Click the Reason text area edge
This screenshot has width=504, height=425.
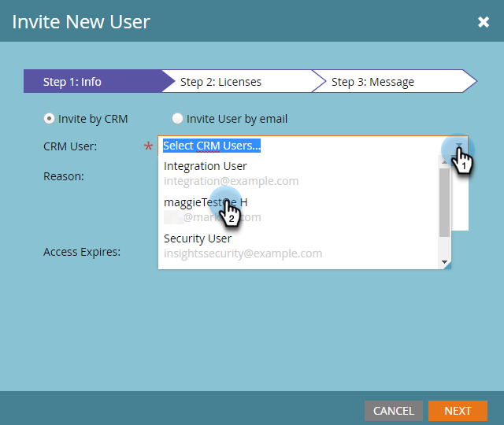point(460,194)
